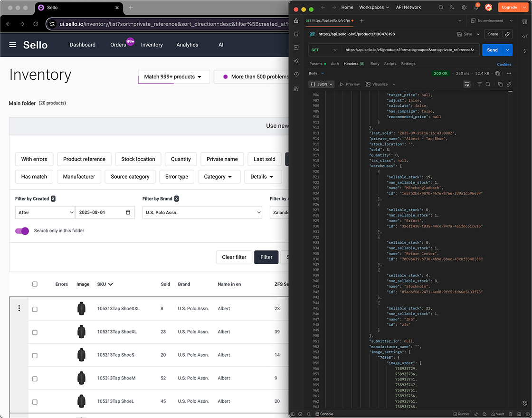Filter the JSON response results
The height and width of the screenshot is (418, 532).
tap(479, 84)
